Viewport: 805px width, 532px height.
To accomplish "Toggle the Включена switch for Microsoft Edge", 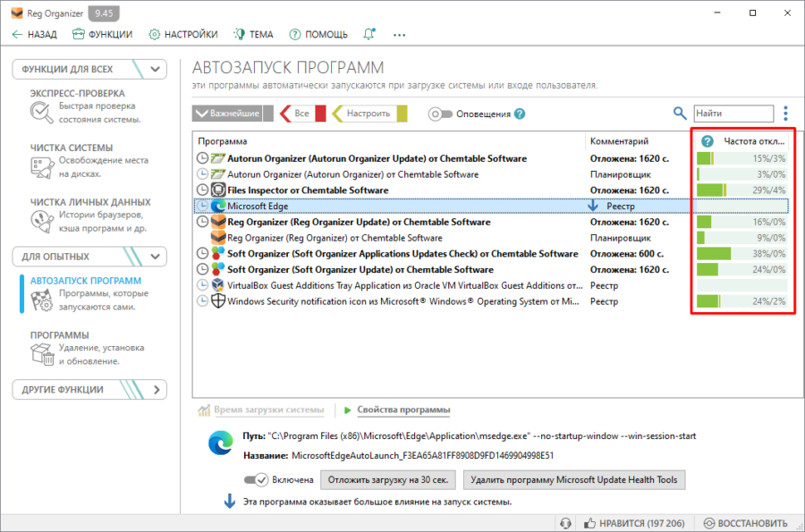I will [256, 479].
